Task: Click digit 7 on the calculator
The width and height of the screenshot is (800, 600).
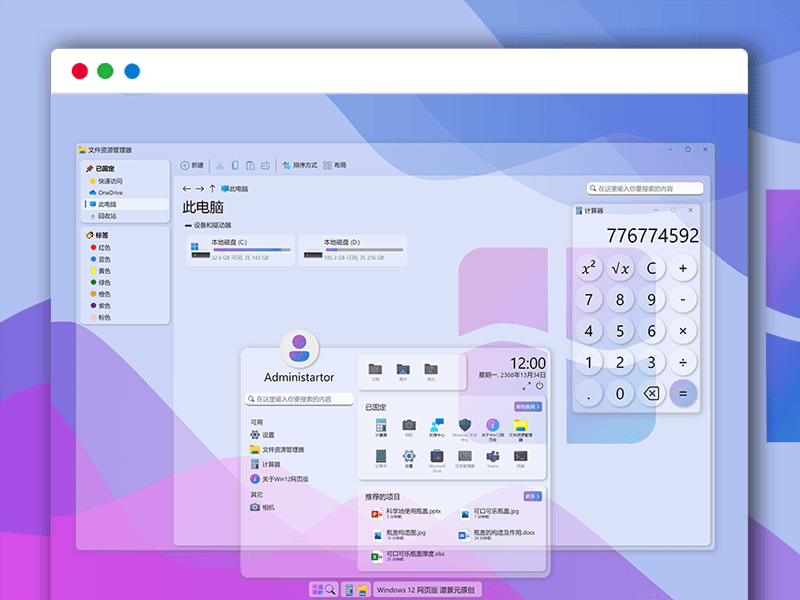Action: (589, 299)
